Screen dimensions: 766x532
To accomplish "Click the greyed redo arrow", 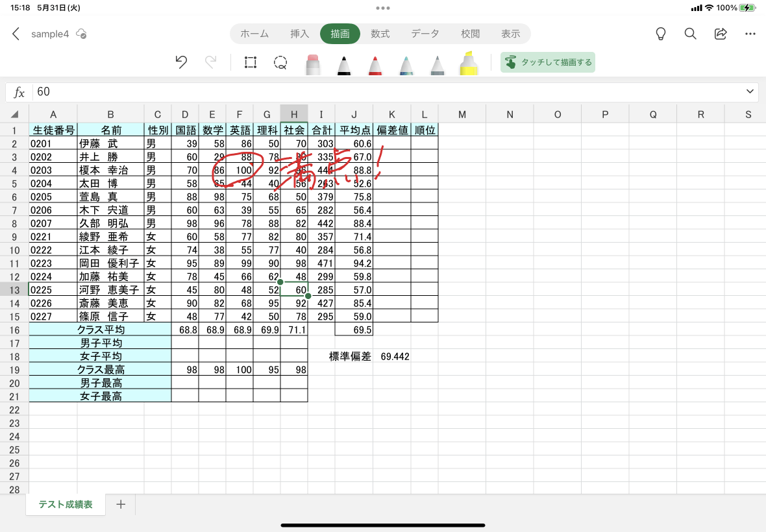I will pyautogui.click(x=210, y=62).
